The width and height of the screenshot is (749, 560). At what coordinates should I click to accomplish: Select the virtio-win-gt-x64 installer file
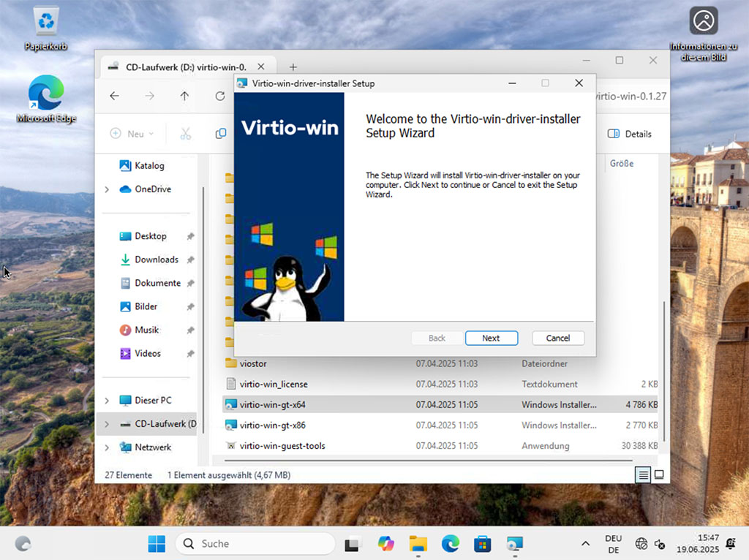440,404
